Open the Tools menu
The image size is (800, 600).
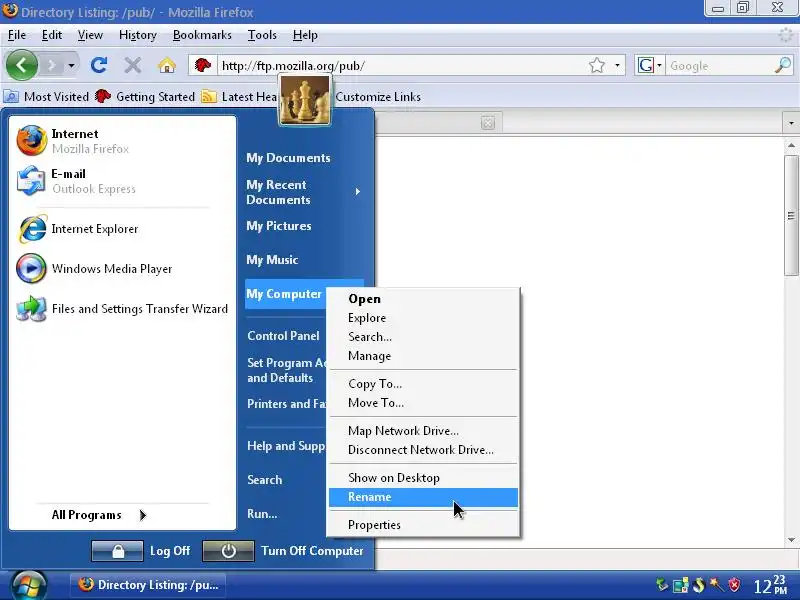click(262, 35)
